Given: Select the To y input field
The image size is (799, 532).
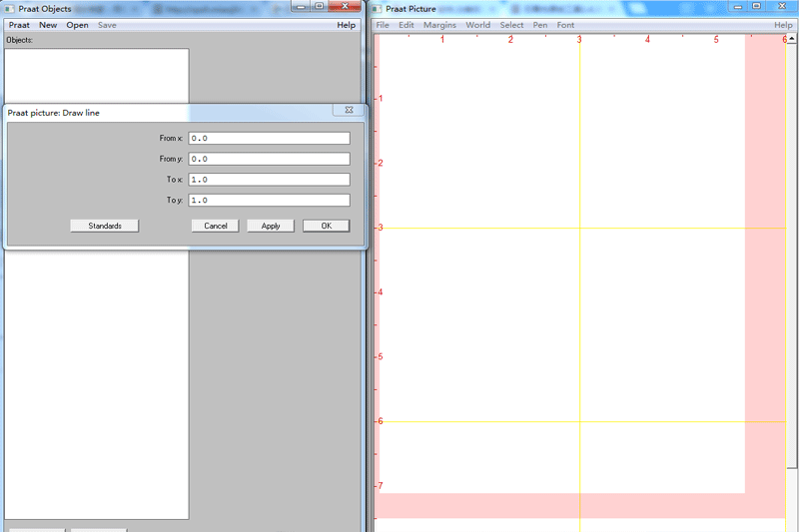Looking at the screenshot, I should pyautogui.click(x=269, y=201).
